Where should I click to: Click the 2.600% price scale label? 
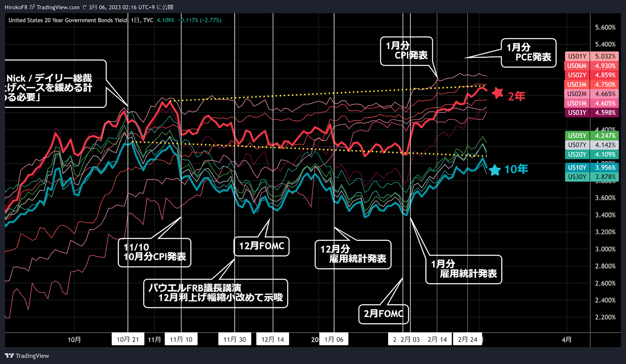[605, 283]
